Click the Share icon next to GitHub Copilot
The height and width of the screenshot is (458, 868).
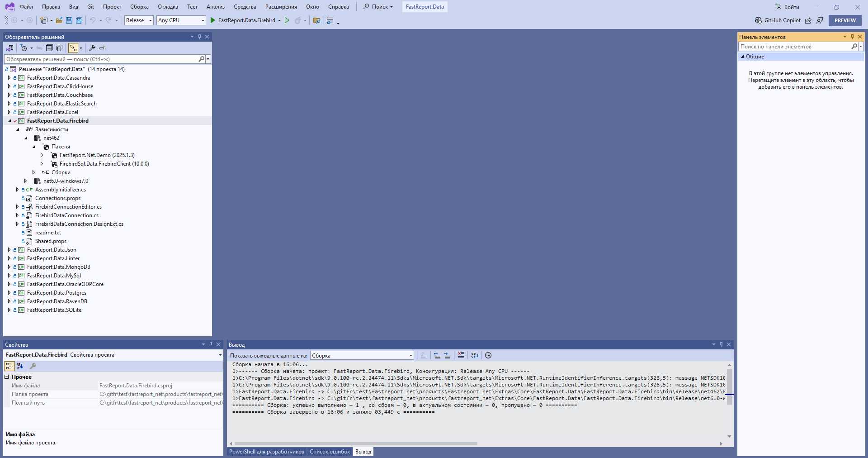808,20
